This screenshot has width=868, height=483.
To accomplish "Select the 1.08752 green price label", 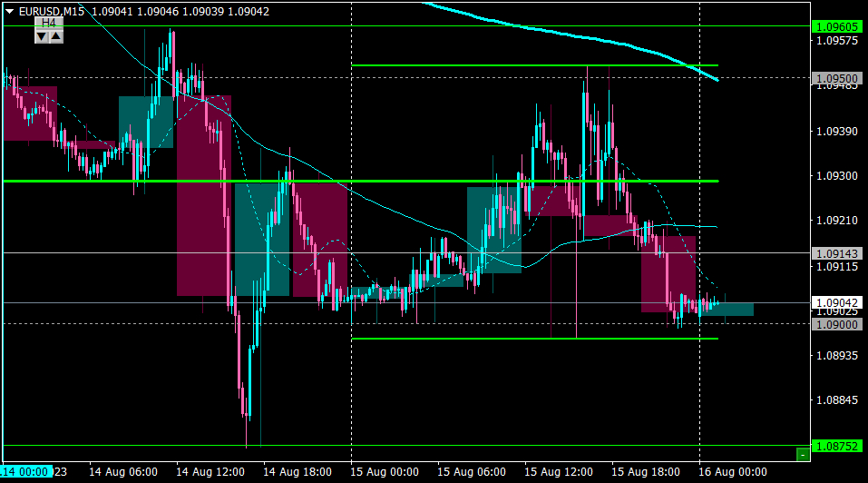I will coord(837,446).
